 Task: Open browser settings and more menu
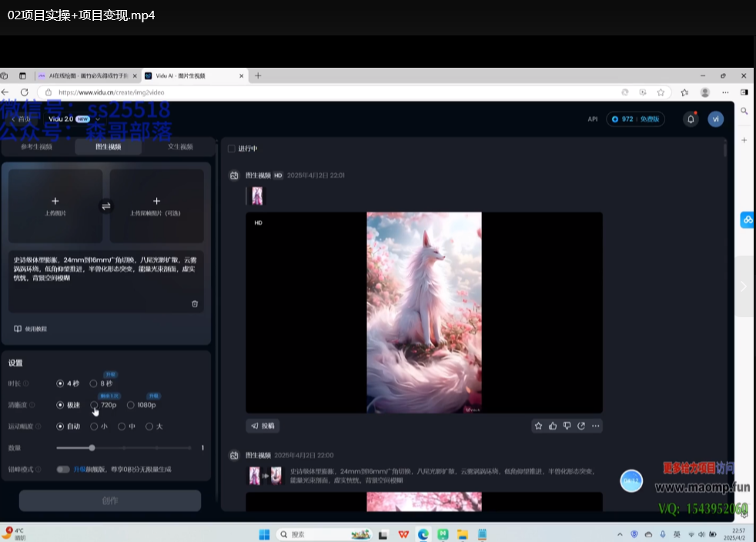725,92
